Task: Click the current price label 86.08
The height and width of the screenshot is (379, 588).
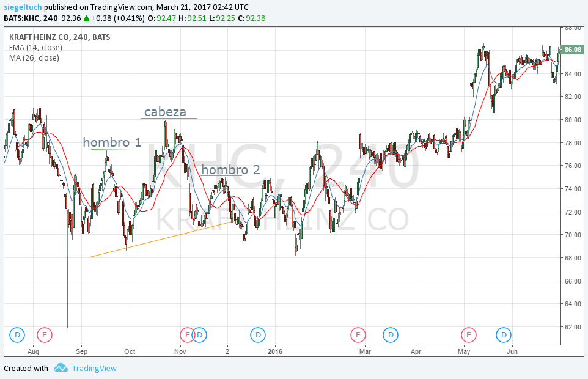Action: 572,50
